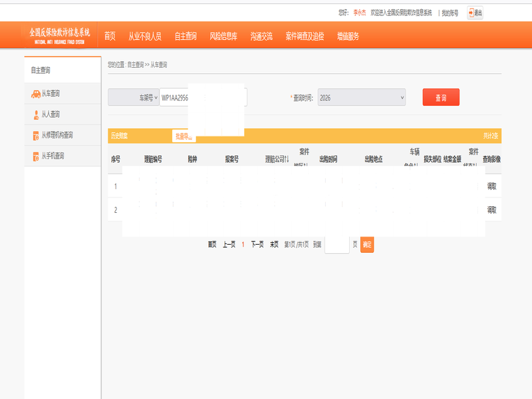
Task: Click 调取 link in row 2
Action: (x=491, y=209)
